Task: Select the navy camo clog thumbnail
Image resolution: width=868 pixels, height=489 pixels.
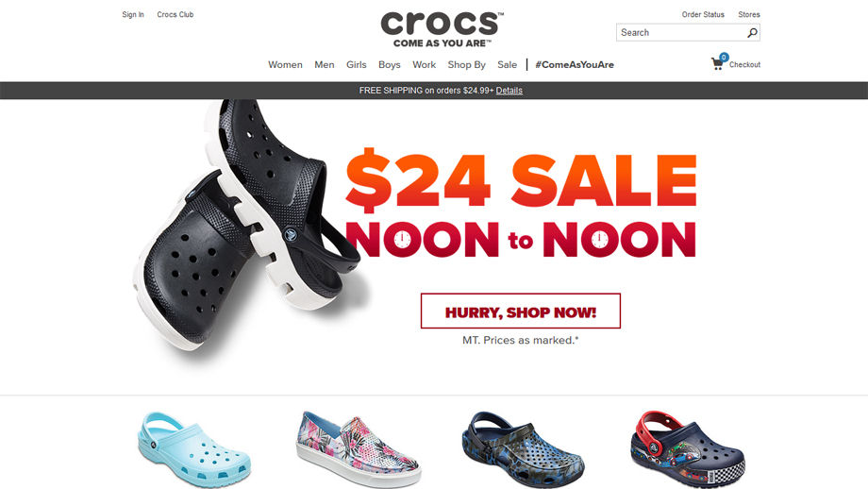Action: point(523,448)
